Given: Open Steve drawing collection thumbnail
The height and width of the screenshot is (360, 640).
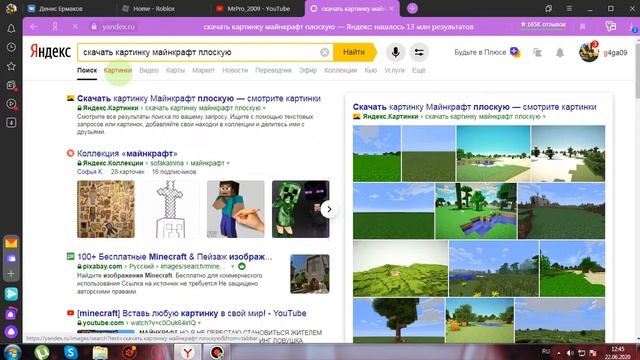Looking at the screenshot, I should pyautogui.click(x=236, y=209).
